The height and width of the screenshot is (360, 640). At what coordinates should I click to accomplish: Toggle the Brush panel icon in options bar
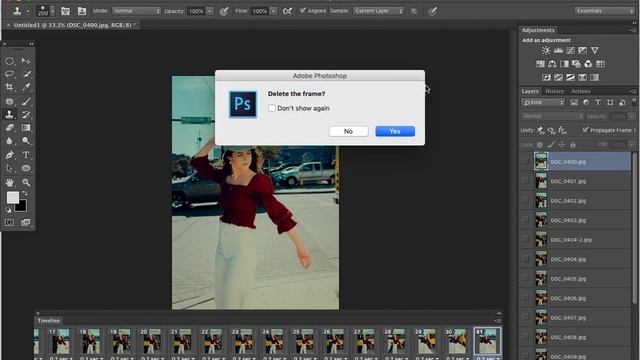coord(65,11)
